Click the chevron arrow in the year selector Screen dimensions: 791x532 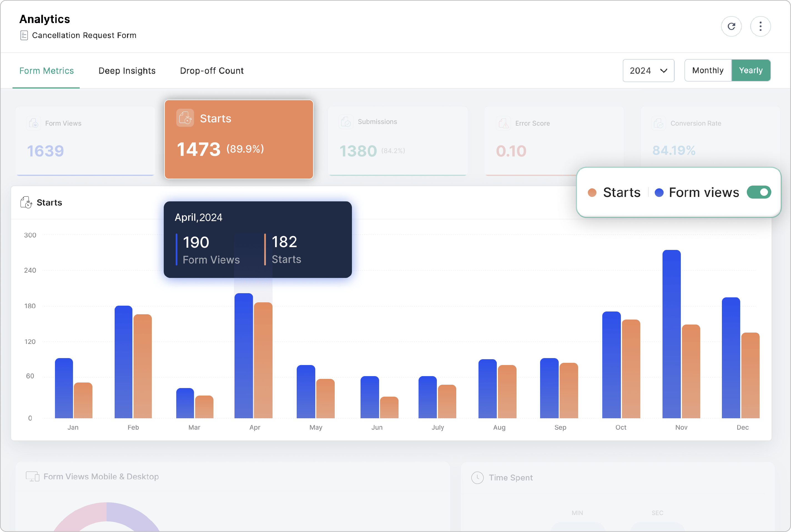[663, 70]
